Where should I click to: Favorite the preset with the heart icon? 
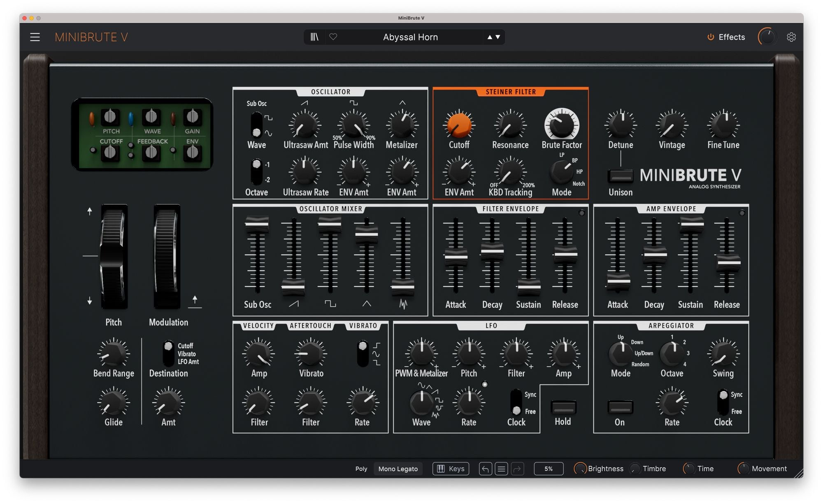333,37
